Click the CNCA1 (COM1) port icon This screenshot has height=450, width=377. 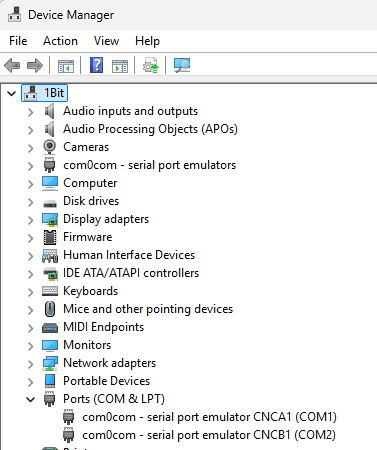coord(69,417)
